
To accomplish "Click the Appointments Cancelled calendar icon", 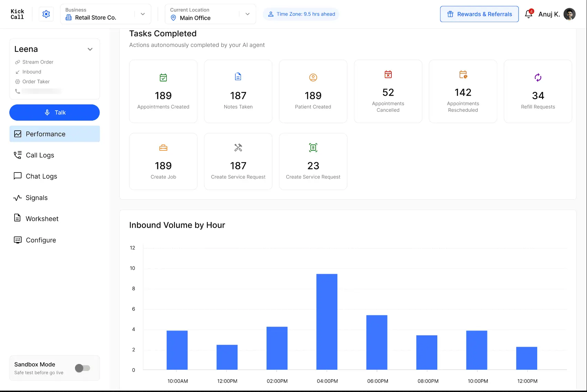I will pyautogui.click(x=388, y=74).
